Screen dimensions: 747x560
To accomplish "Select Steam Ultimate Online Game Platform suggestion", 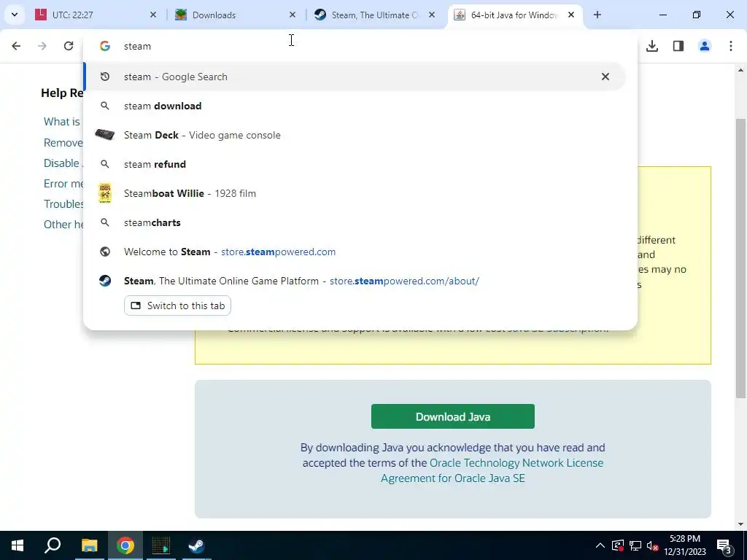I will [x=355, y=281].
